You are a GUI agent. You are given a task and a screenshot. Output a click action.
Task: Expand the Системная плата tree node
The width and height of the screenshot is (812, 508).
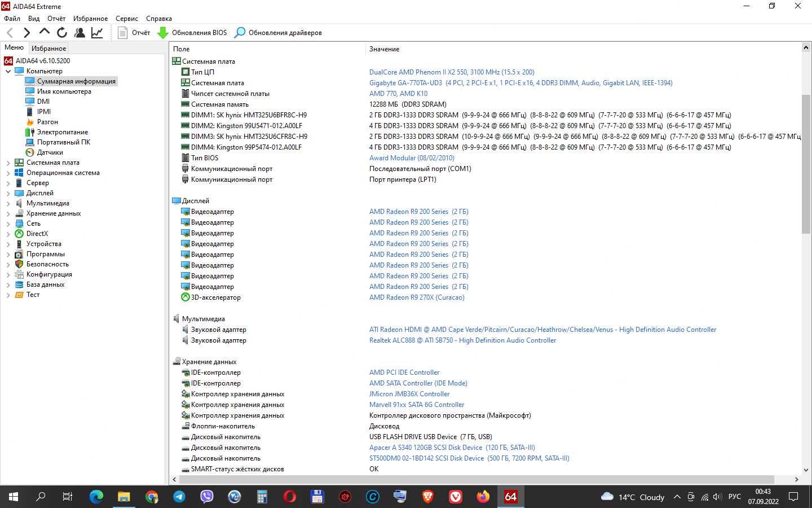8,163
